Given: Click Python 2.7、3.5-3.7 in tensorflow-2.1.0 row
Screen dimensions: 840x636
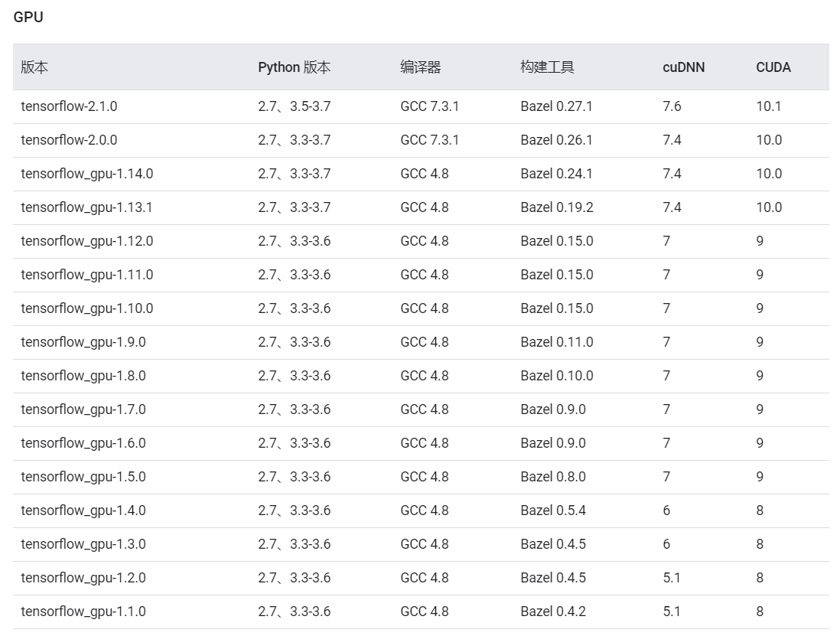Looking at the screenshot, I should click(294, 106).
